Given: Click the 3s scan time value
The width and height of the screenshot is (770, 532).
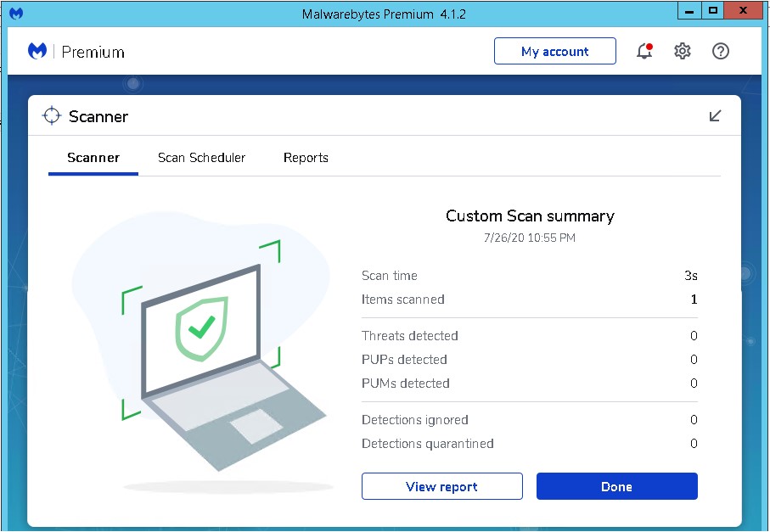Looking at the screenshot, I should click(x=691, y=276).
